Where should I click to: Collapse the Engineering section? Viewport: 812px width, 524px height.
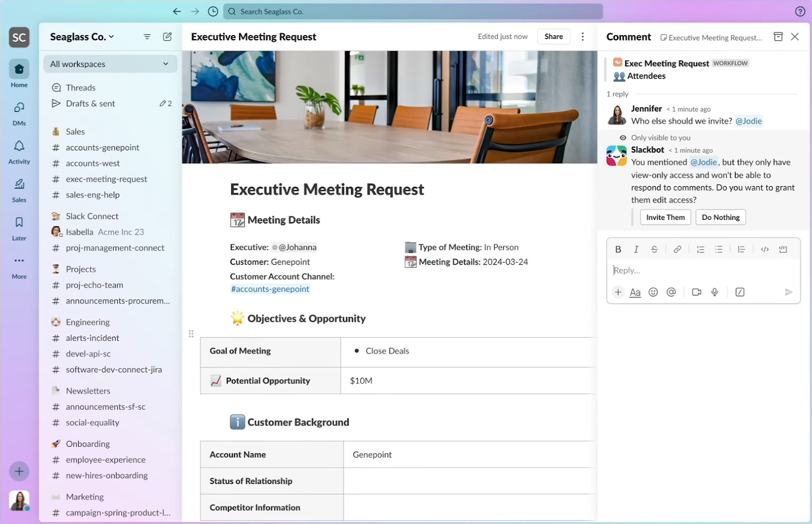pyautogui.click(x=87, y=322)
